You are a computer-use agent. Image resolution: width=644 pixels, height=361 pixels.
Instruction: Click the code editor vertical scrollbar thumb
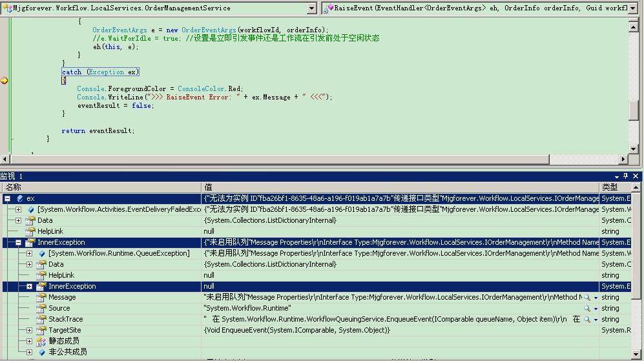click(634, 110)
